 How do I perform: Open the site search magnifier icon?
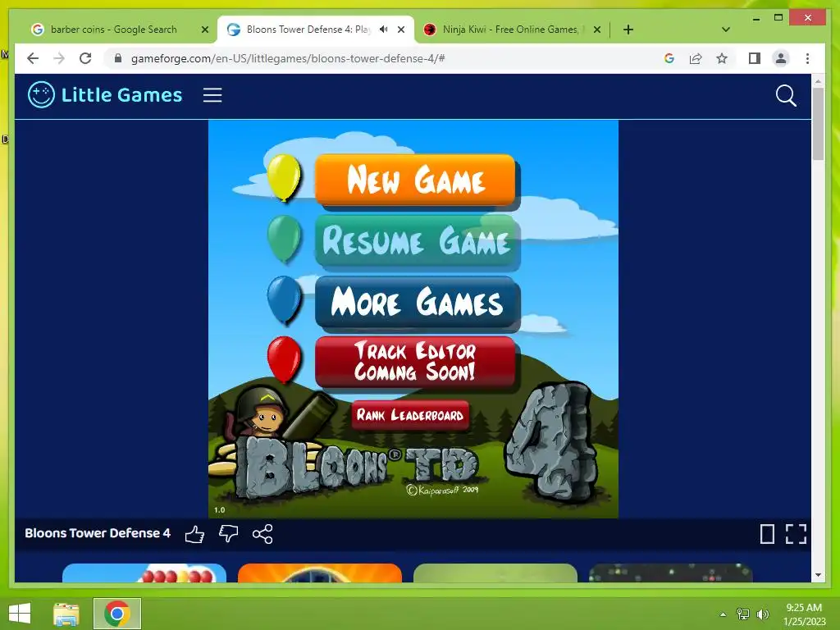pos(786,96)
